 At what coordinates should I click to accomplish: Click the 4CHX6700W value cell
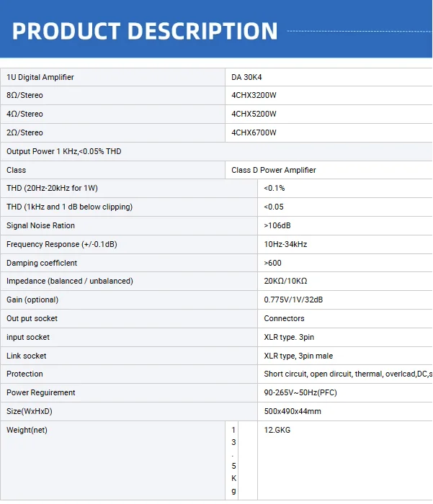[x=329, y=132]
